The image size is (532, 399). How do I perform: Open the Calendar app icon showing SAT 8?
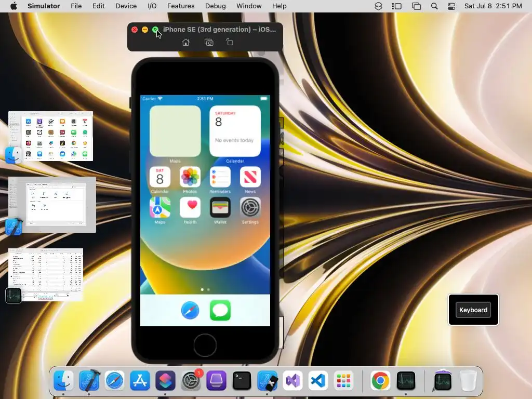tap(160, 177)
